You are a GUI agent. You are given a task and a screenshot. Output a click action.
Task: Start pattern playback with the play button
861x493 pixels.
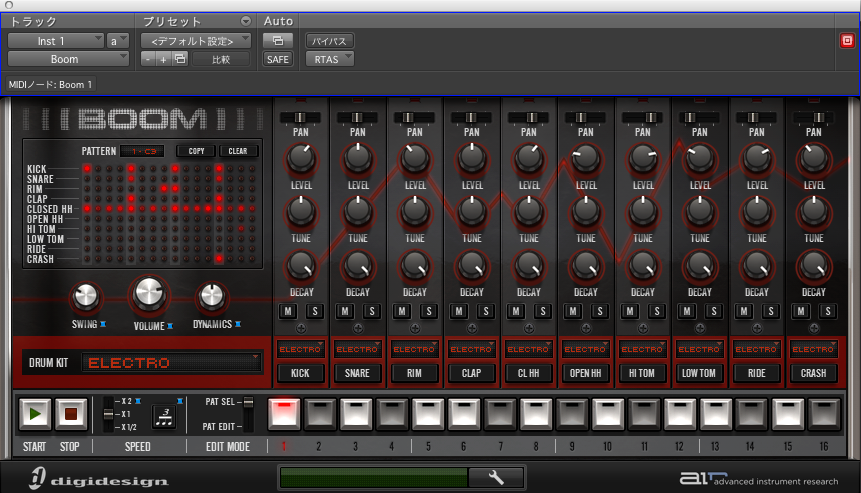point(35,414)
